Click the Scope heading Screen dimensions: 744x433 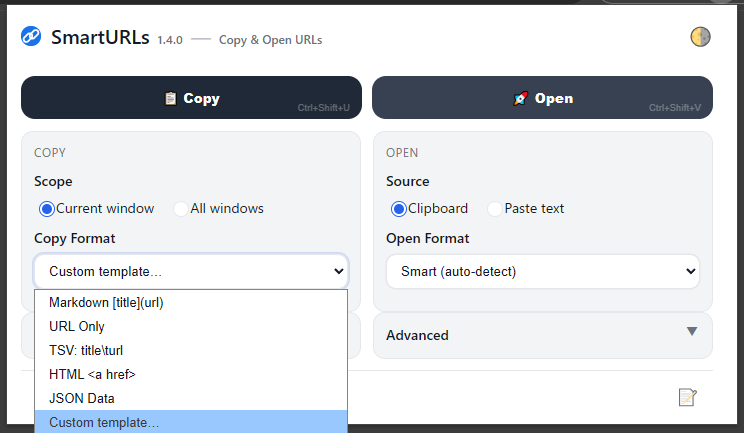[53, 182]
